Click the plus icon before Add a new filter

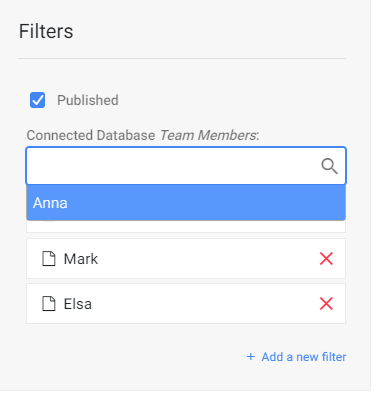(251, 357)
